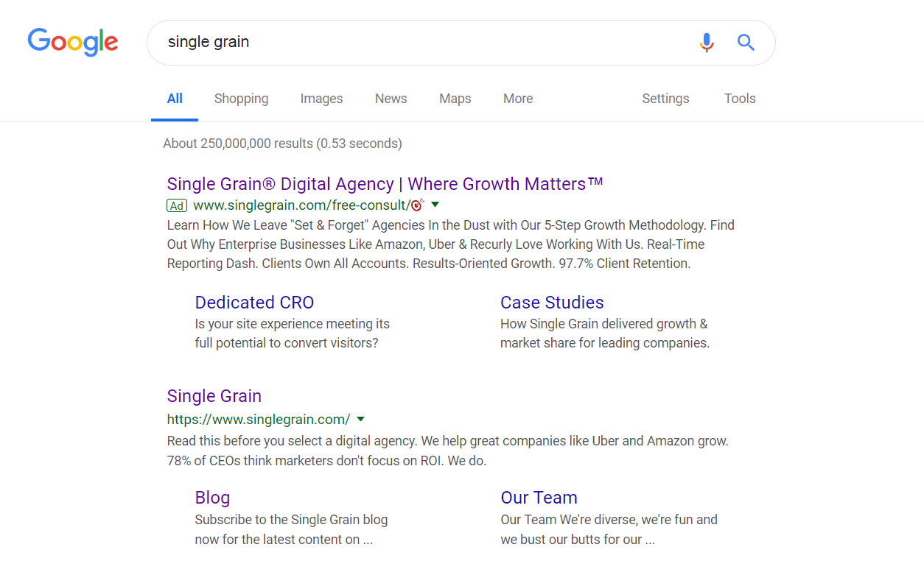
Task: Click the Ad badge label
Action: [x=177, y=205]
